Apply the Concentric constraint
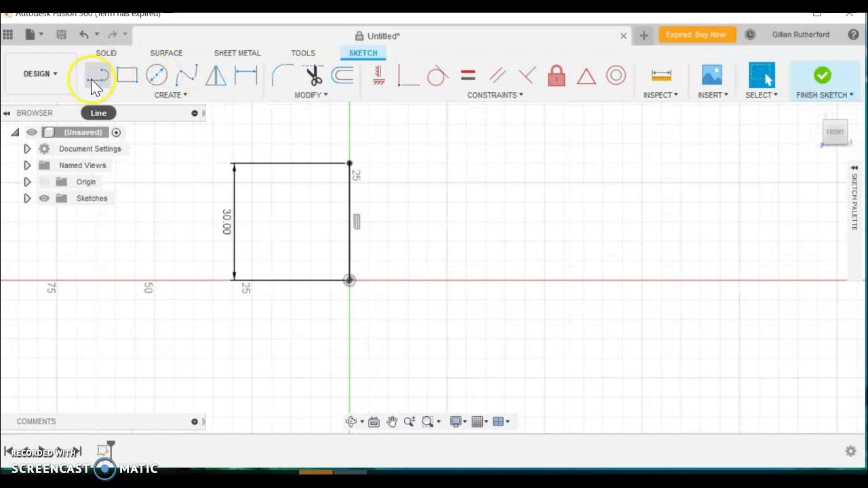The height and width of the screenshot is (488, 868). click(616, 75)
